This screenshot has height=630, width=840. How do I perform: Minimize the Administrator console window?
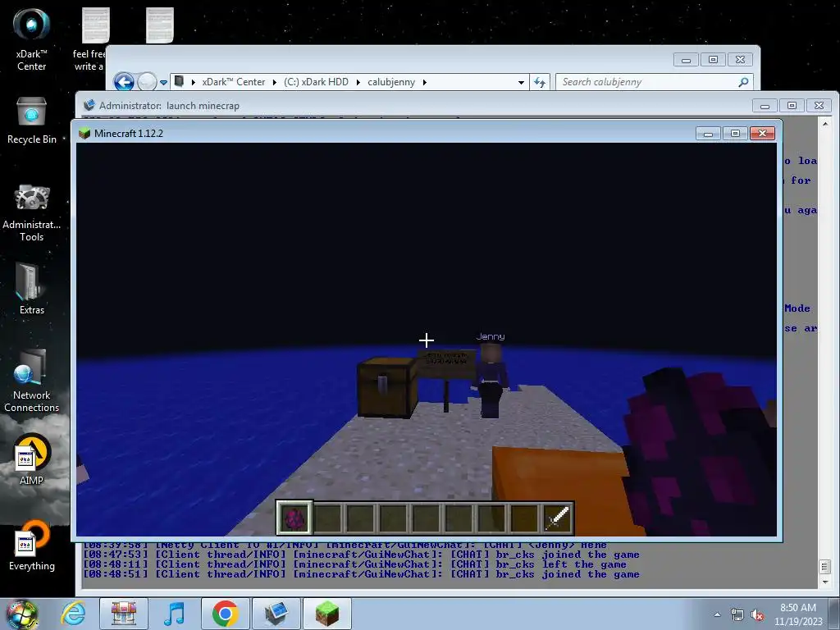click(765, 106)
